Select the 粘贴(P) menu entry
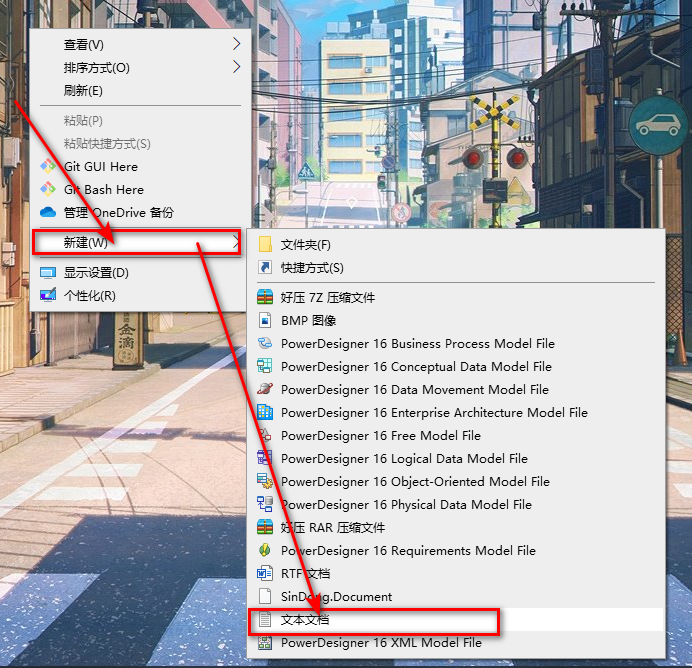692x668 pixels. 140,120
